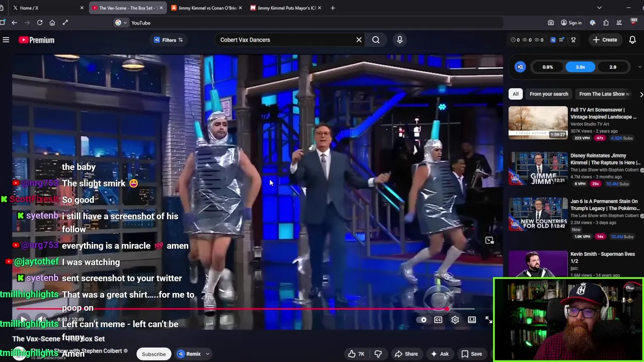Switch to the Home / X tab
Screen dimensions: 644x362
point(47,8)
